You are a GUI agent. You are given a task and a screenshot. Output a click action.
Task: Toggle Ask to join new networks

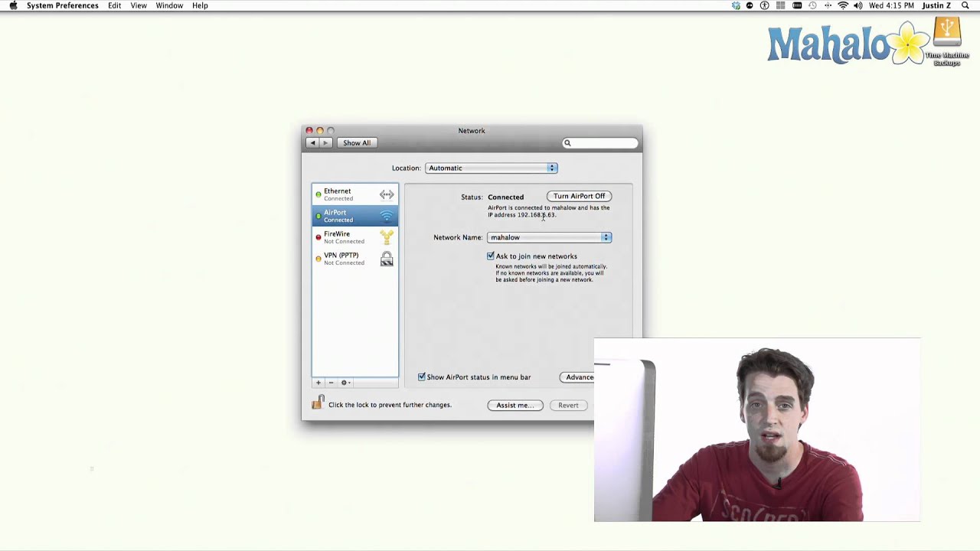[x=491, y=256]
